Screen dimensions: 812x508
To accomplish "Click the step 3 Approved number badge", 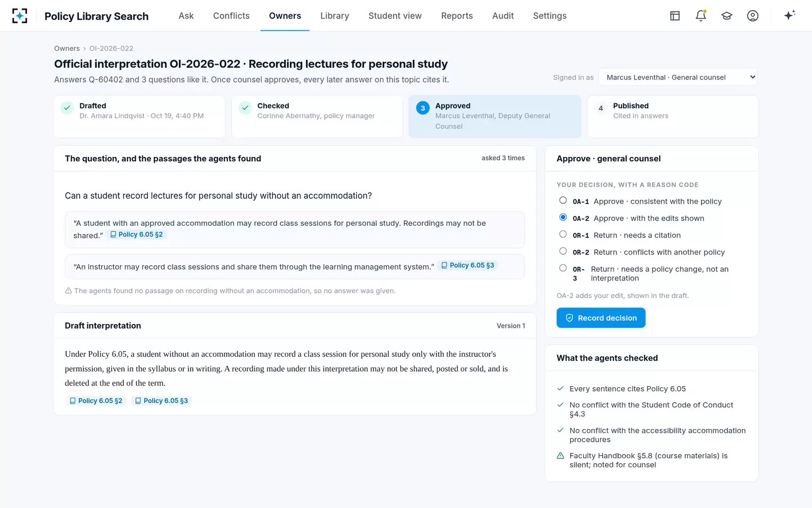I will tap(423, 108).
